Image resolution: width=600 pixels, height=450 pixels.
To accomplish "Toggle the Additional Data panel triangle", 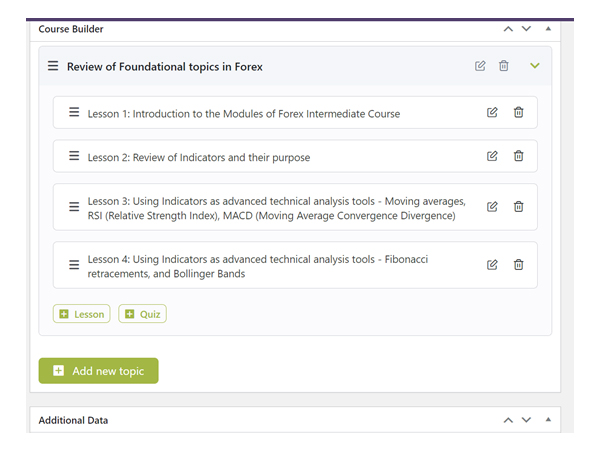I will pyautogui.click(x=548, y=420).
